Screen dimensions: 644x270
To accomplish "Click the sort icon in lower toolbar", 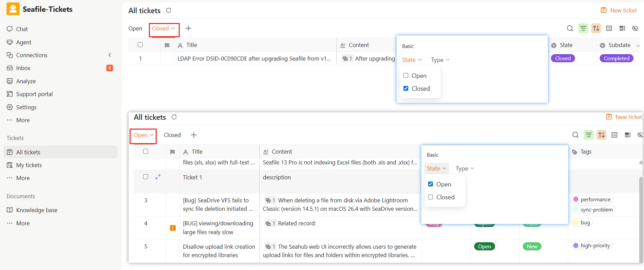I will pyautogui.click(x=602, y=135).
